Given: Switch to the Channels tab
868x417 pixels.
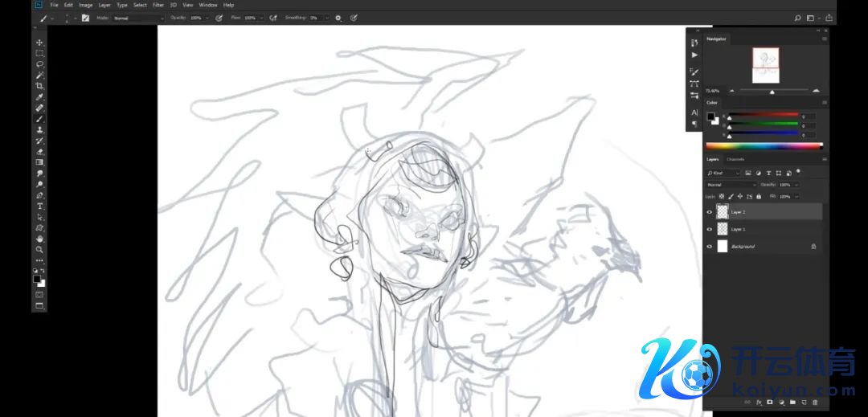Looking at the screenshot, I should point(735,159).
